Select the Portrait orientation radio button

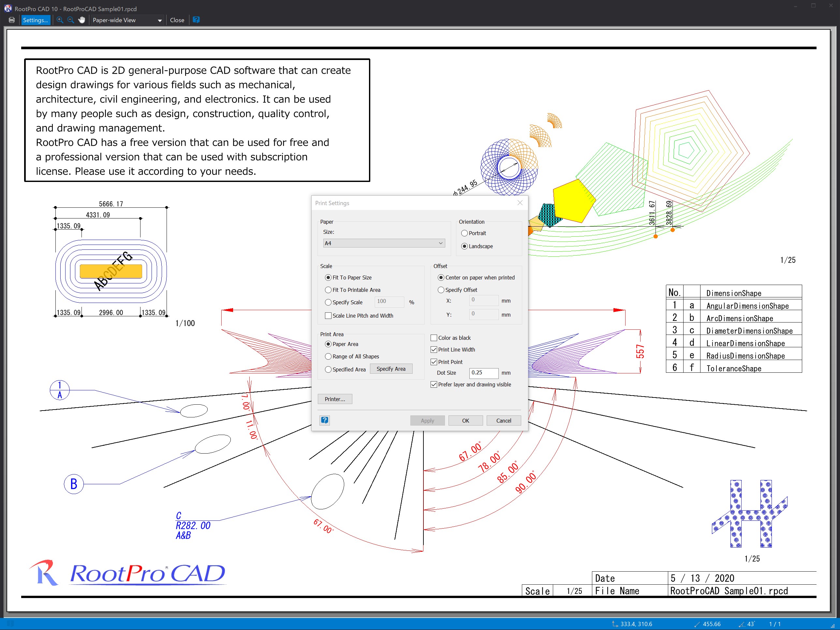coord(464,233)
